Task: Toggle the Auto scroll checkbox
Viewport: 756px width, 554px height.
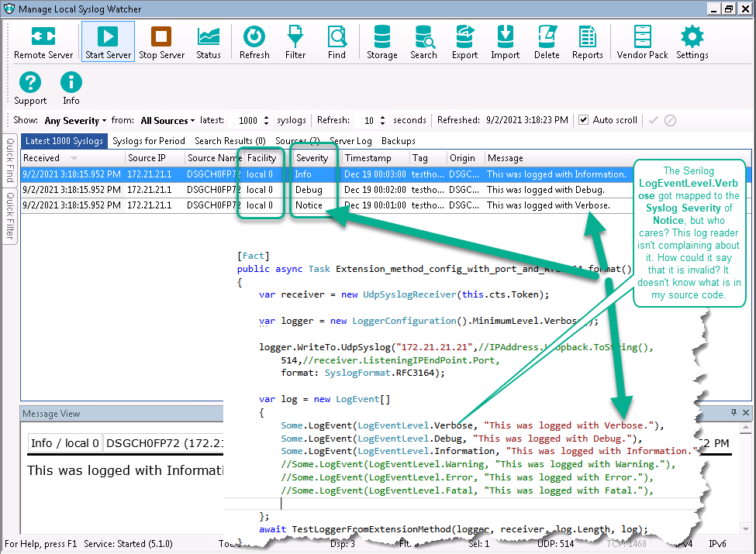Action: 583,120
